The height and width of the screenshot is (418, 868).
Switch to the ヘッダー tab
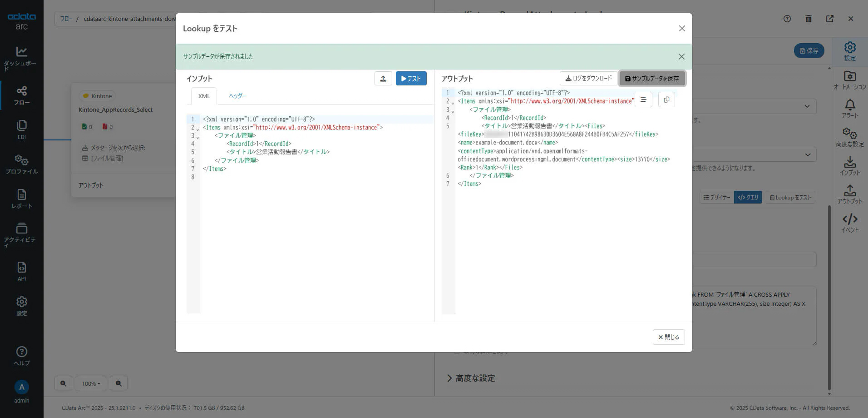[x=237, y=96]
